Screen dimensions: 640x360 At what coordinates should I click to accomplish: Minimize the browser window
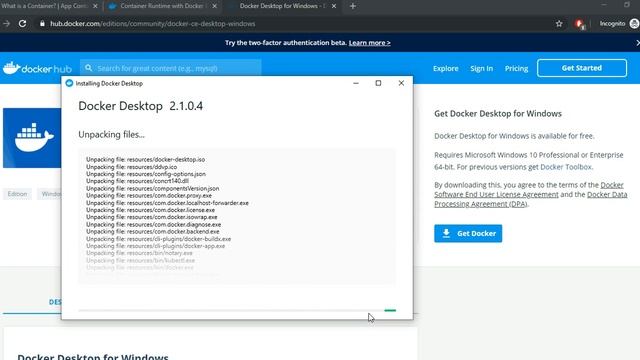click(x=604, y=5)
